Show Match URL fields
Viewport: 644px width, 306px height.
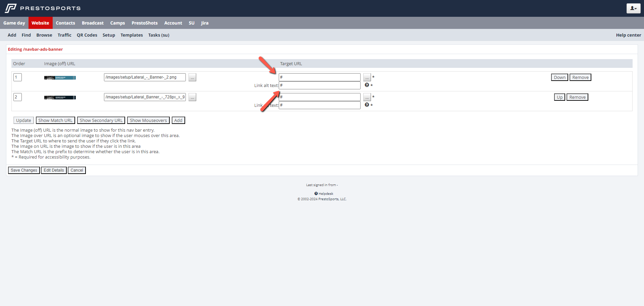[55, 121]
